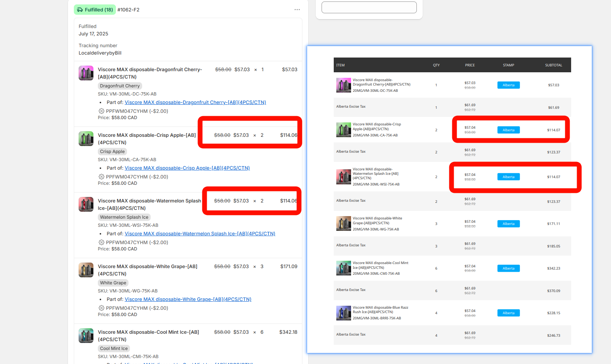Select the SKU text 'VM-30ML-CMI-75K-AB' in the order list

pos(134,357)
